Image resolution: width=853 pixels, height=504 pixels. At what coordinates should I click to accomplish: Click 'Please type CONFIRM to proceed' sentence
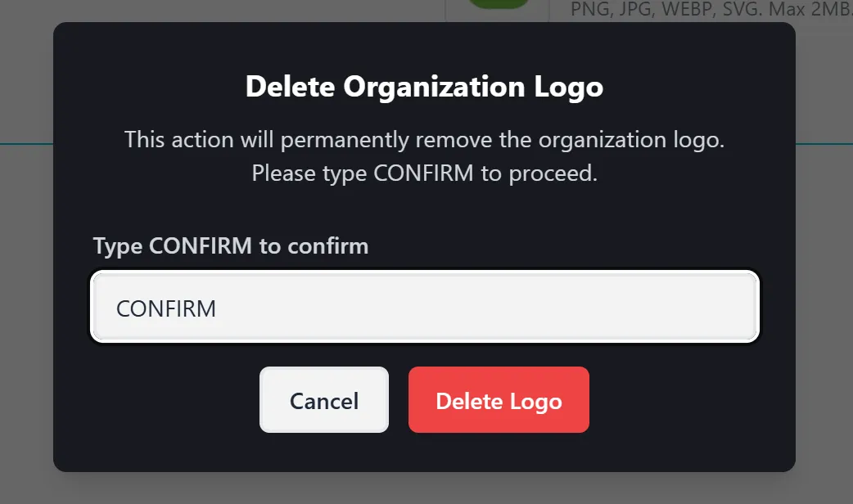(x=423, y=173)
